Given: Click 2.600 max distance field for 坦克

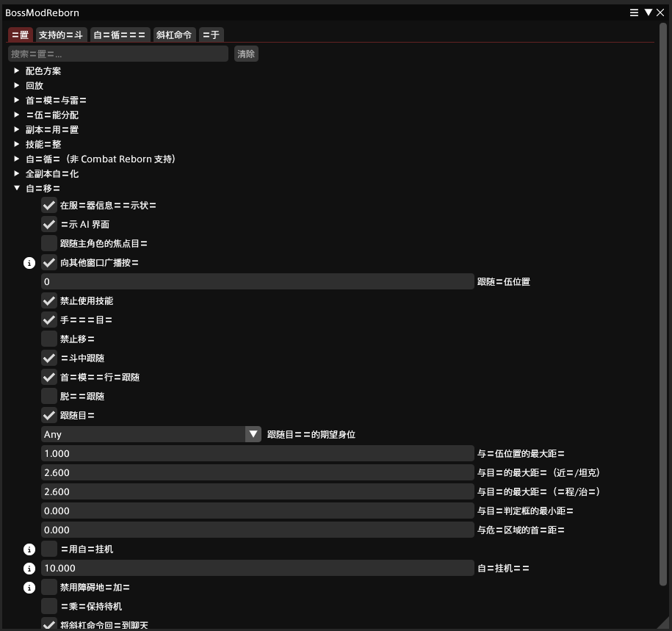Looking at the screenshot, I should click(x=258, y=472).
